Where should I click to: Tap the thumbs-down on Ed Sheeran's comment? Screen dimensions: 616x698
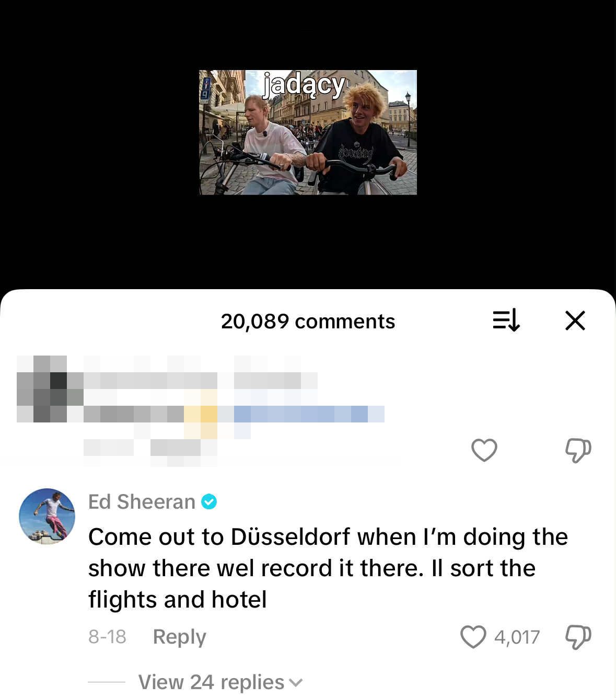coord(578,637)
